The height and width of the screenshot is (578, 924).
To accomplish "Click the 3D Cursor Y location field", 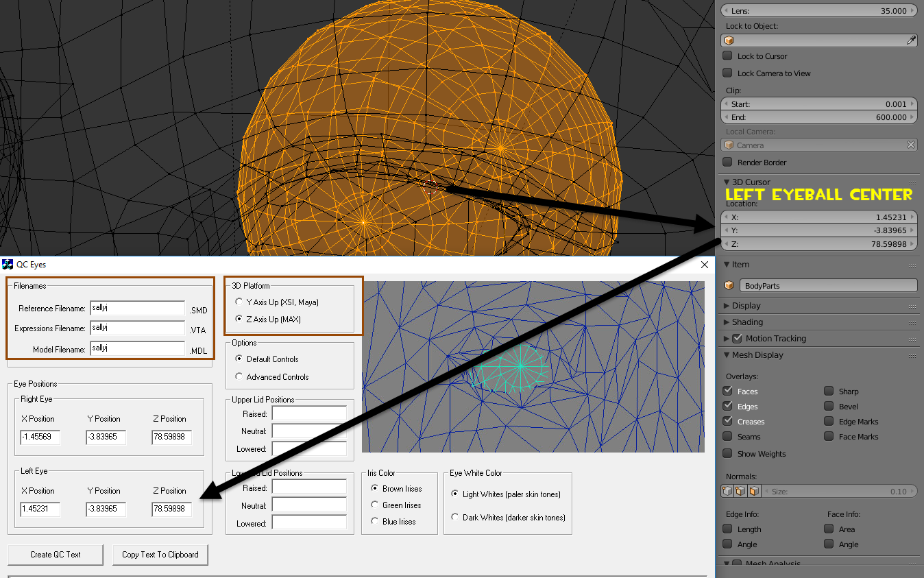I will coord(819,230).
